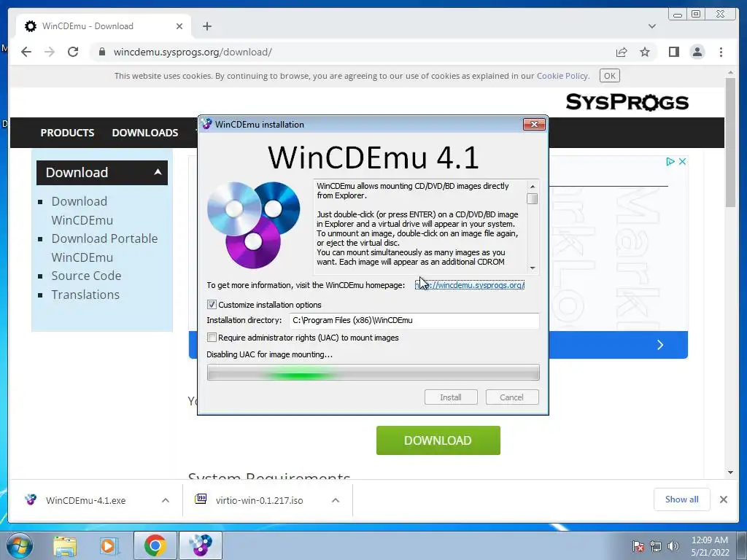Expand options for WinCDEmu-4.1.exe download
This screenshot has width=747, height=560.
166,500
